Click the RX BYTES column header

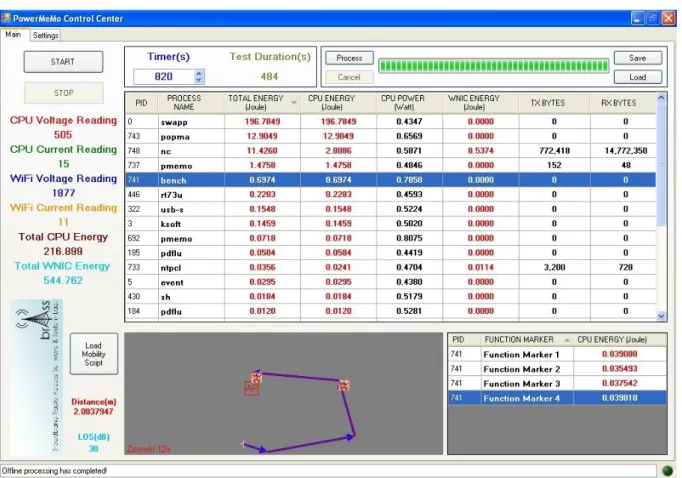pos(623,103)
